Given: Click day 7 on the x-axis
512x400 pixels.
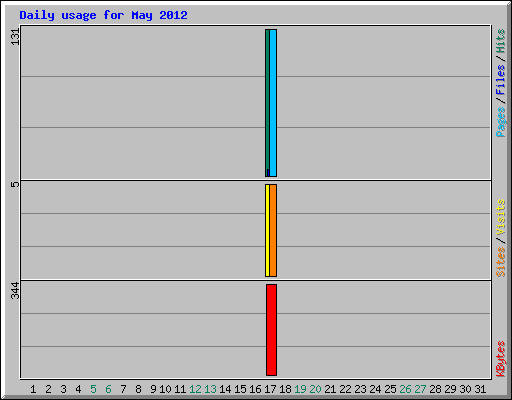Looking at the screenshot, I should [x=123, y=389].
